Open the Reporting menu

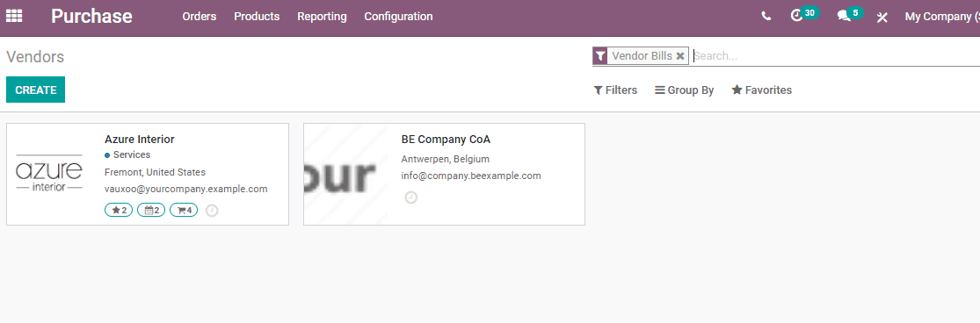(x=322, y=17)
